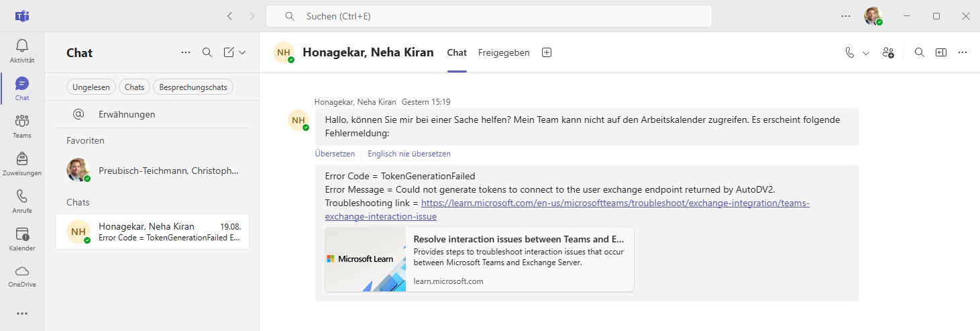Screen dimensions: 980x331
Task: Add people to the conversation
Action: click(x=889, y=52)
